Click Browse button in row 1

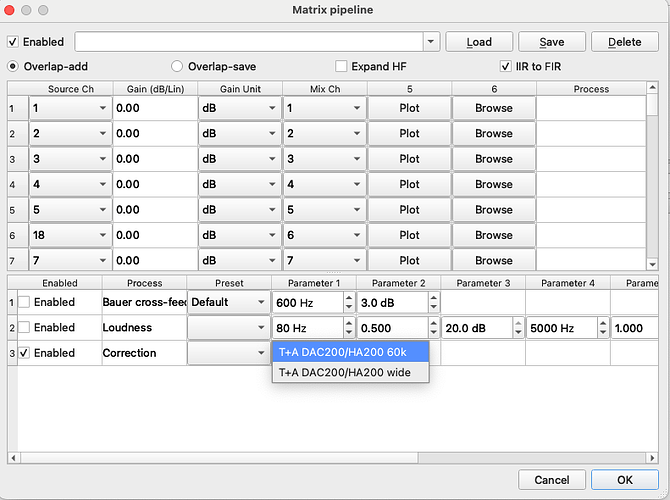[x=494, y=108]
